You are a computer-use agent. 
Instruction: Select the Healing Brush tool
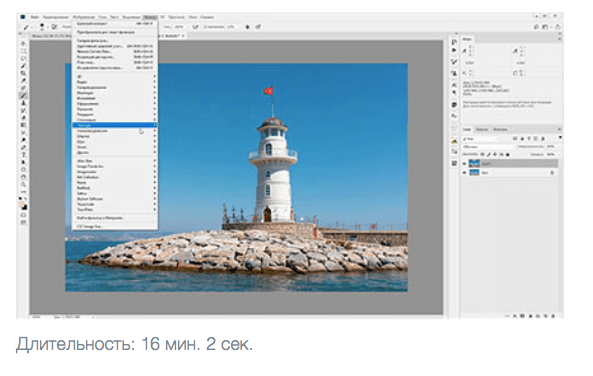23,88
